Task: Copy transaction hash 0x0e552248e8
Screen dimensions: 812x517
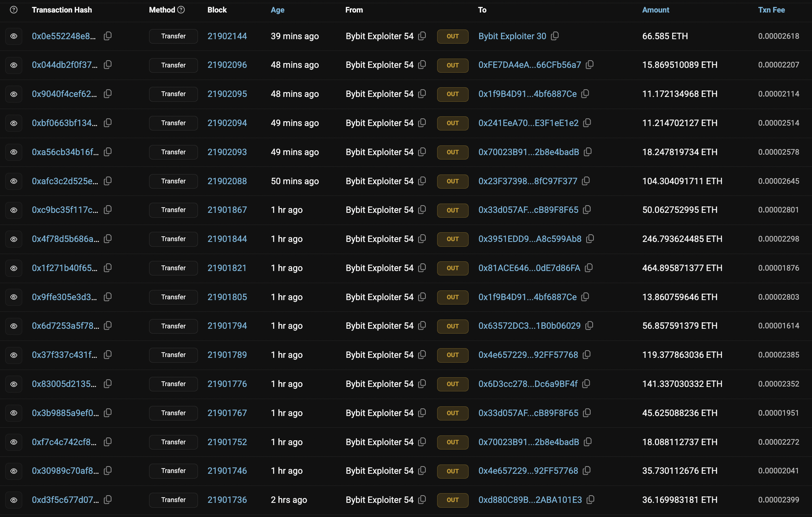Action: pos(107,36)
